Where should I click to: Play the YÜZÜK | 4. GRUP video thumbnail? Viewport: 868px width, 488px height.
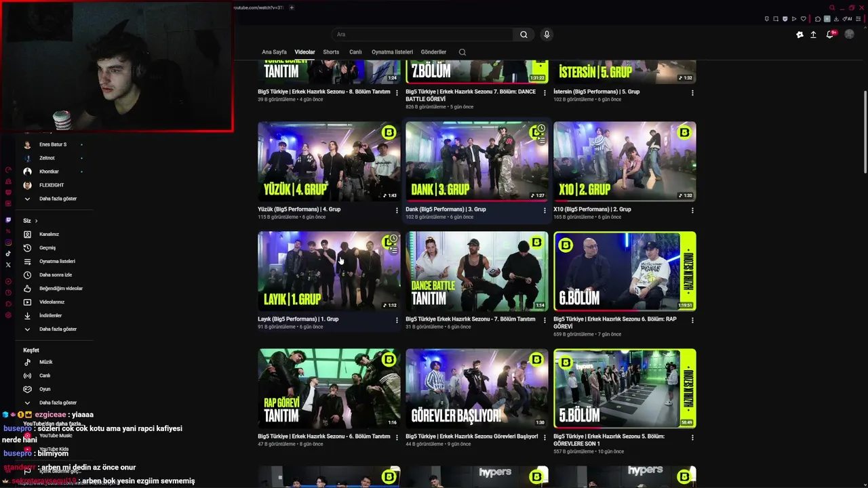click(329, 161)
